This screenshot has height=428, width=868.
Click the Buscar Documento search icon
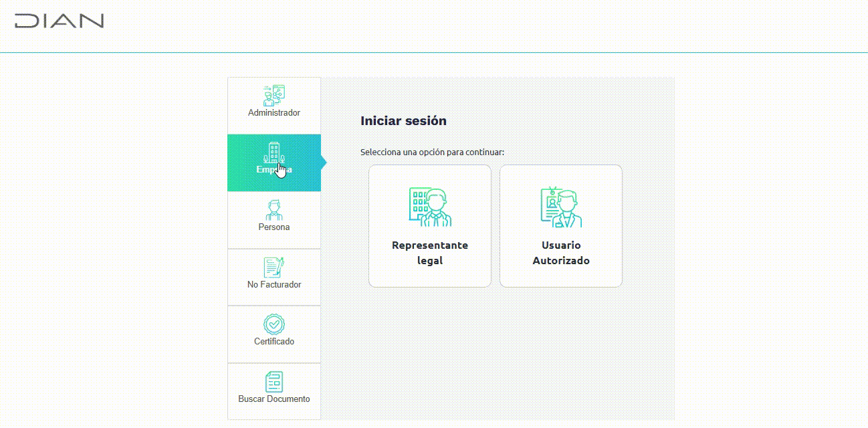(274, 383)
